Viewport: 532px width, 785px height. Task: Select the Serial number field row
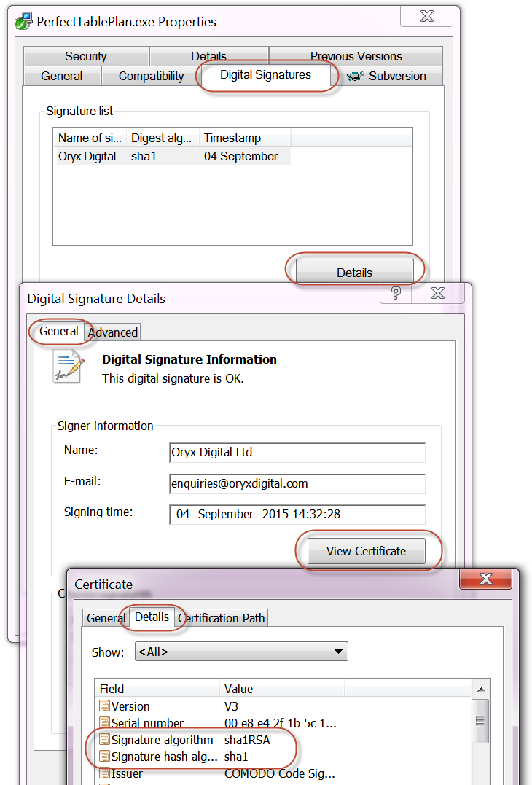click(283, 723)
